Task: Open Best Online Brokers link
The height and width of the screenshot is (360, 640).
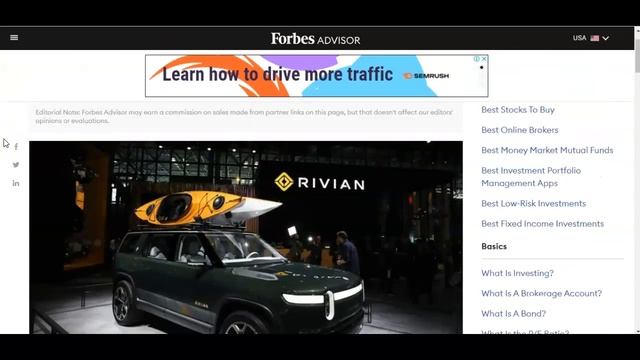Action: coord(520,130)
